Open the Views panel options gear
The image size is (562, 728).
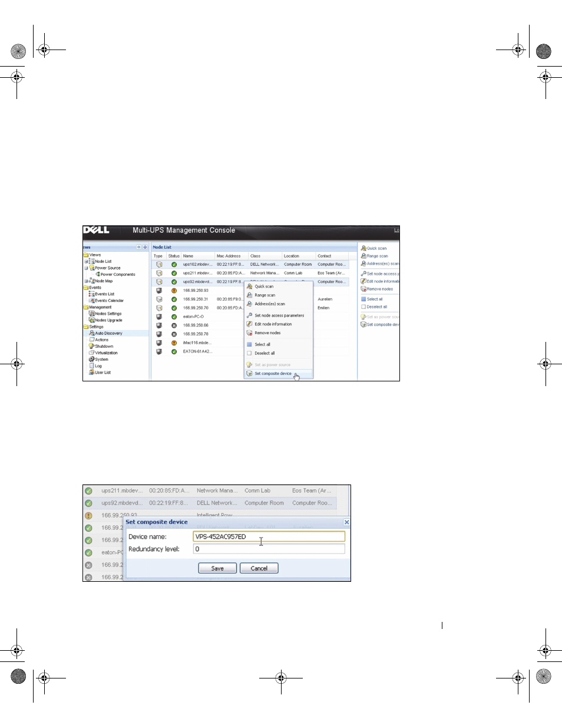tap(145, 247)
